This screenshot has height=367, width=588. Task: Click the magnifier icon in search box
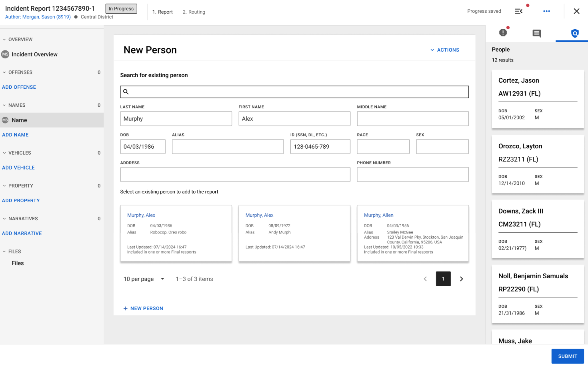point(126,92)
